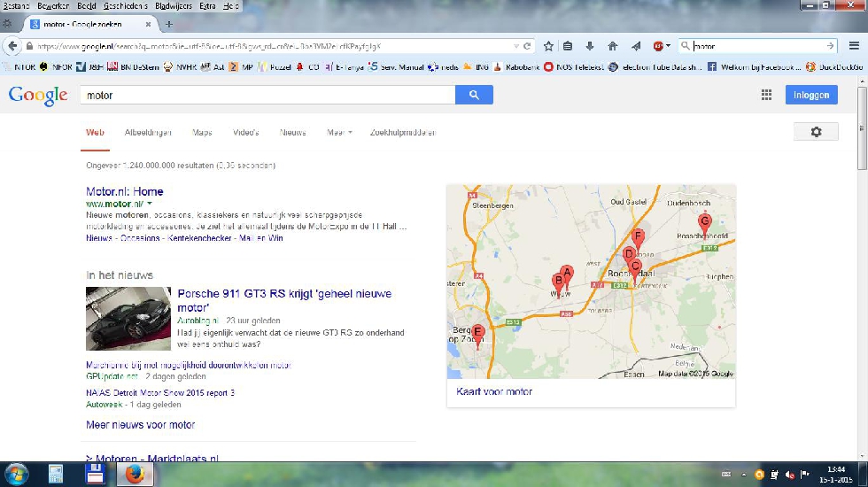The height and width of the screenshot is (487, 868).
Task: Click the paper plane send icon
Action: coord(636,46)
